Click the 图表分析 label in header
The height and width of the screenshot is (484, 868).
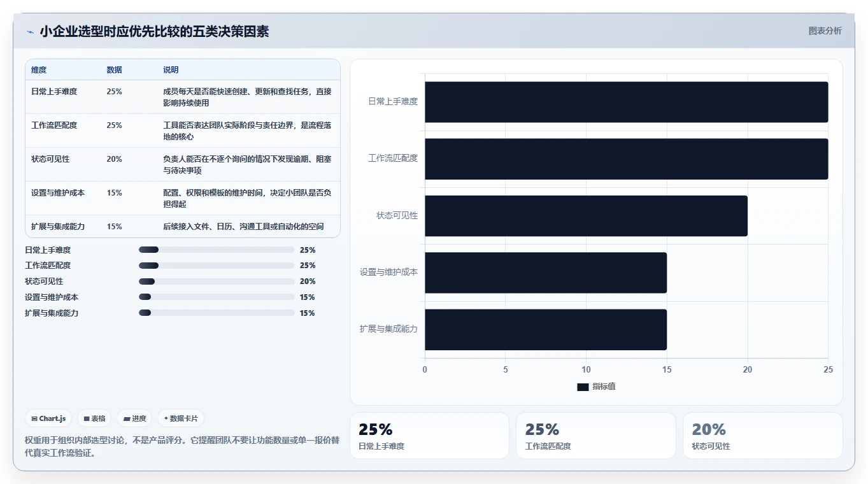click(x=825, y=31)
